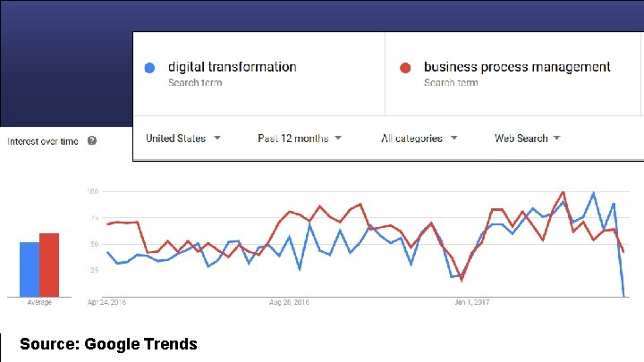Image resolution: width=644 pixels, height=362 pixels.
Task: Click the blue average bar
Action: pyautogui.click(x=30, y=268)
